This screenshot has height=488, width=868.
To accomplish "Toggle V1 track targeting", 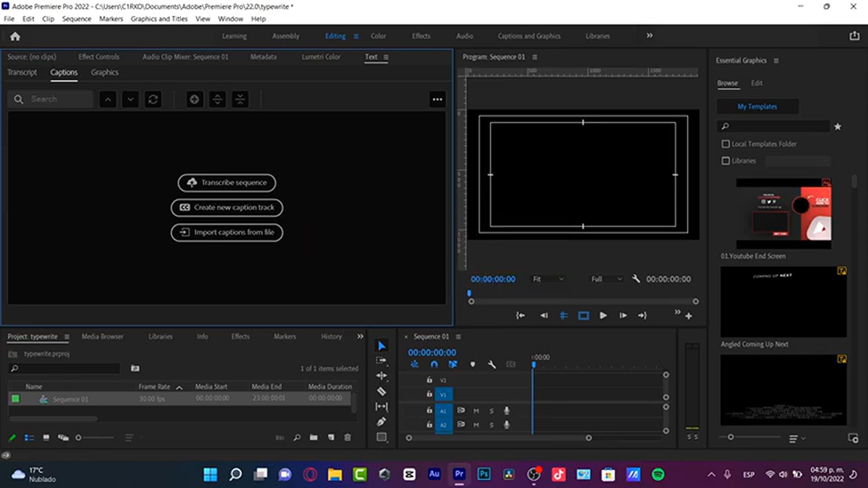I will (x=443, y=394).
